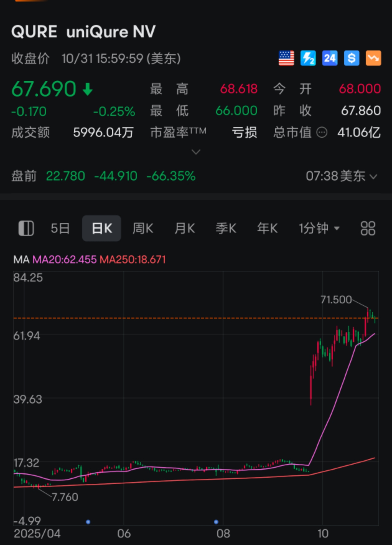Tap the MA20:62.455 indicator label
Viewport: 392px width, 545px height.
click(x=64, y=259)
